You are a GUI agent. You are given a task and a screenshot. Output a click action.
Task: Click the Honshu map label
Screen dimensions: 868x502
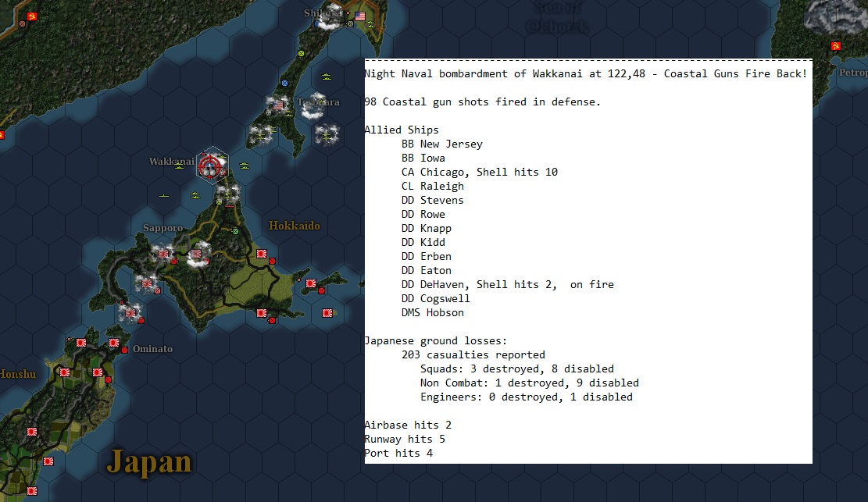click(x=18, y=374)
